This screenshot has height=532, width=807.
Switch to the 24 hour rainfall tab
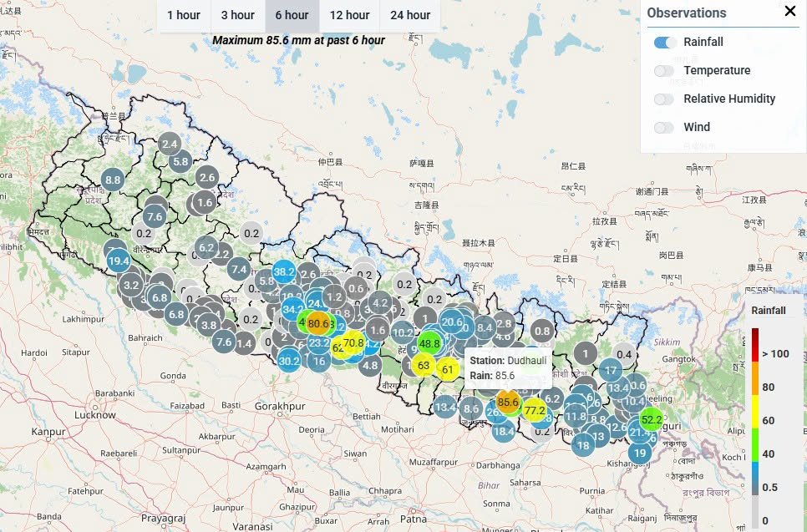click(409, 15)
